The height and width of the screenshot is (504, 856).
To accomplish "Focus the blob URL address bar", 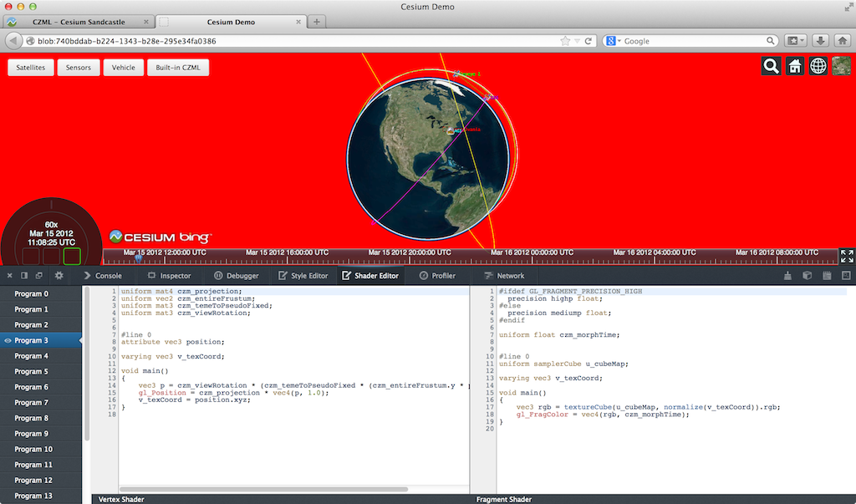I will [298, 41].
